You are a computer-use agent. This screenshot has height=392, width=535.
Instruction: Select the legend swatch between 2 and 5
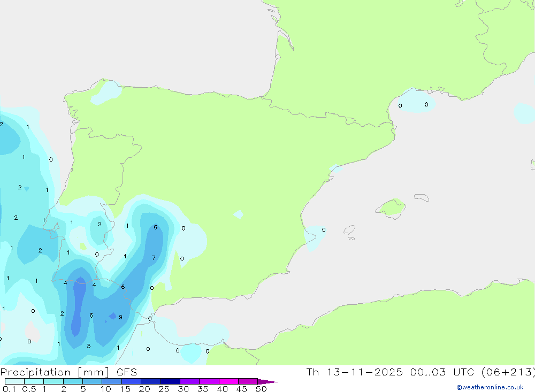click(73, 381)
